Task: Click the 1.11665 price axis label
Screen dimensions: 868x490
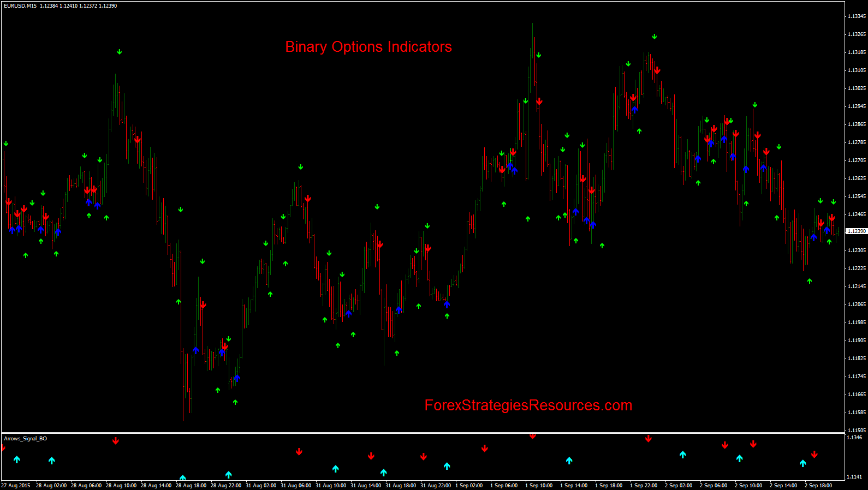Action: coord(857,395)
